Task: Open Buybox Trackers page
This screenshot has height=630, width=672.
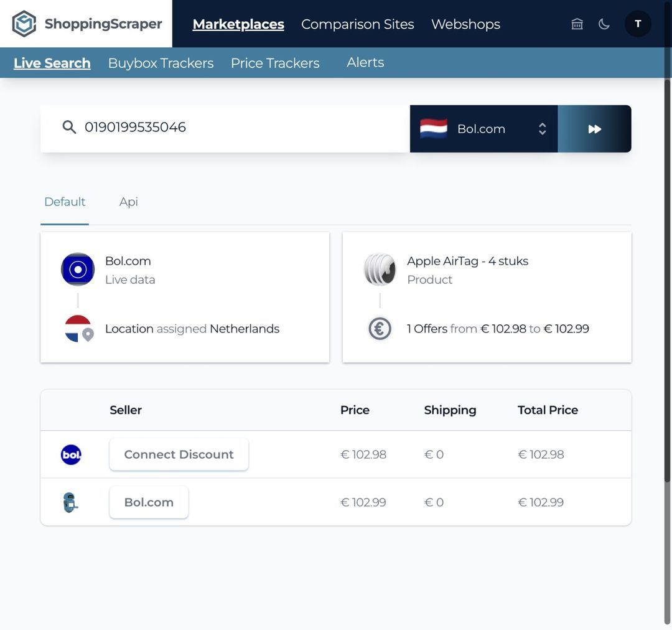Action: [x=161, y=63]
